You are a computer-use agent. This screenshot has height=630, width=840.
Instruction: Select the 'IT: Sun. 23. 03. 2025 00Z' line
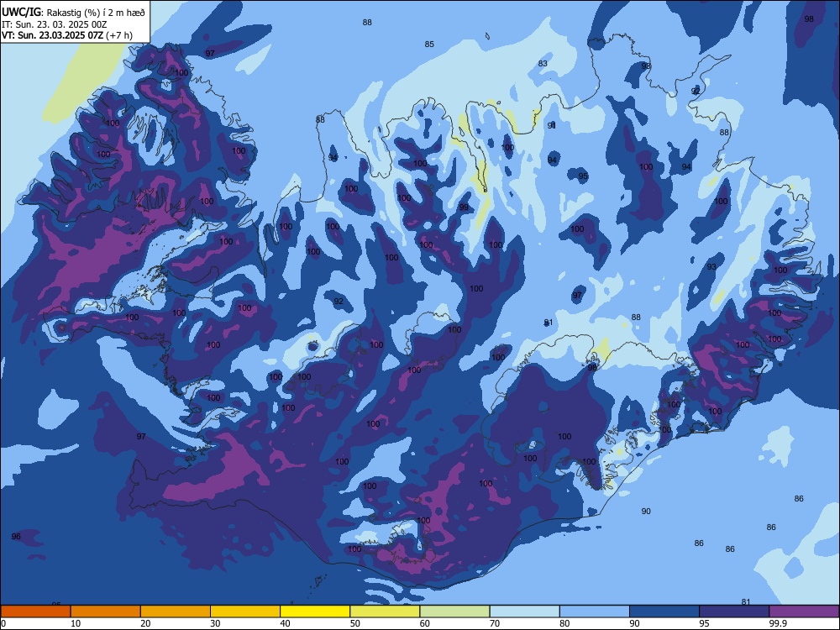click(x=54, y=24)
